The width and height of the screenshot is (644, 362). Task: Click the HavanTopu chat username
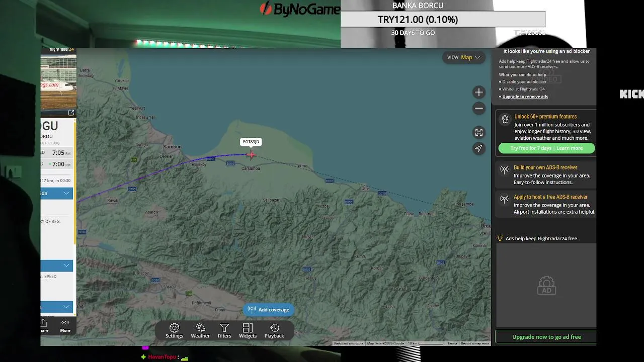pos(162,357)
